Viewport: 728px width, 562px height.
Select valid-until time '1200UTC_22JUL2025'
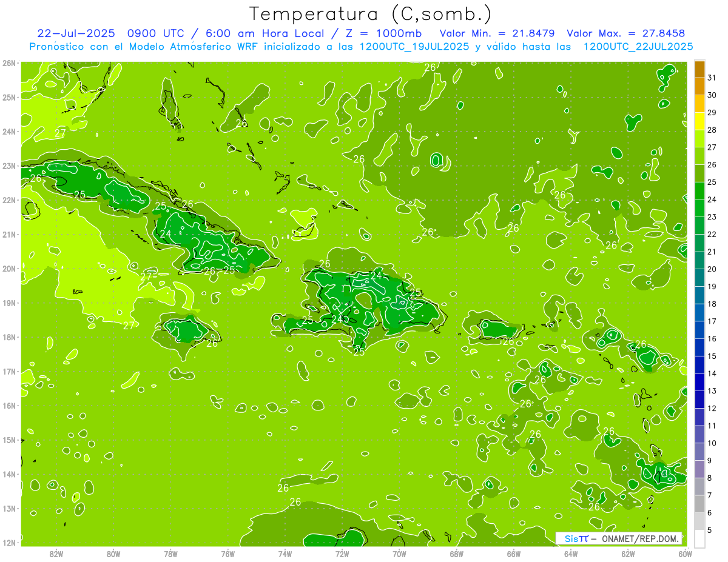[x=638, y=46]
